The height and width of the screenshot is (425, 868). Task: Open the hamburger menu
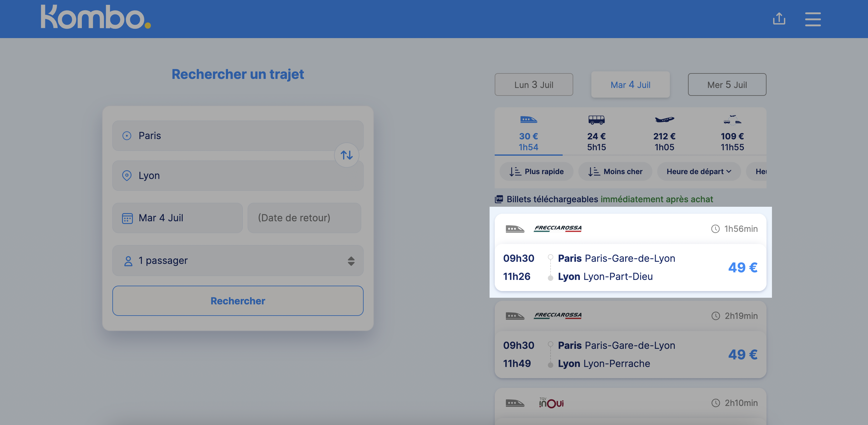(812, 19)
